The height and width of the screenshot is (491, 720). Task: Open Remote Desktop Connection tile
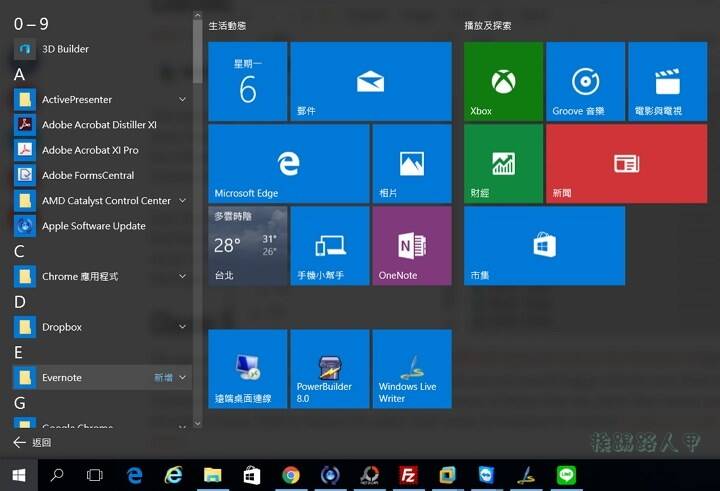tap(248, 369)
